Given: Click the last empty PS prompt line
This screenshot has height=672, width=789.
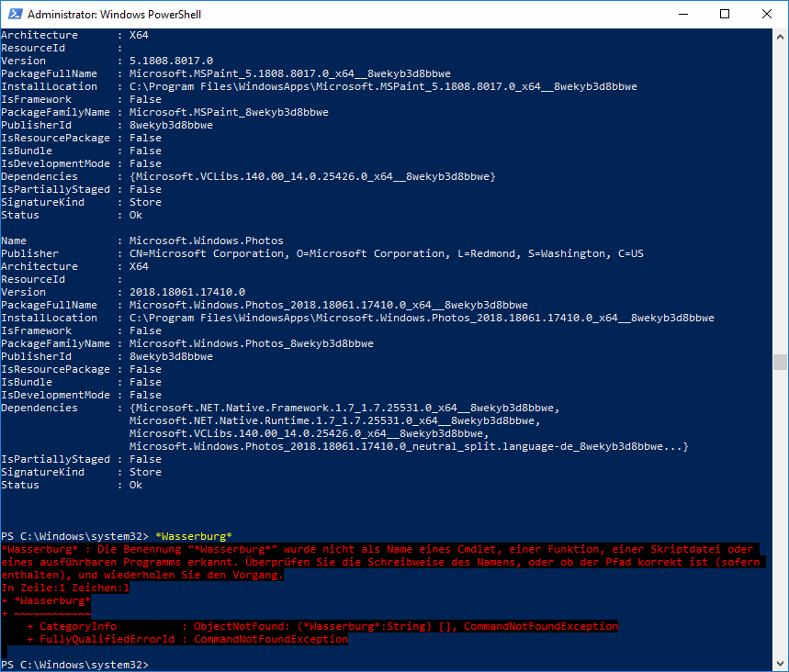Looking at the screenshot, I should [x=75, y=665].
